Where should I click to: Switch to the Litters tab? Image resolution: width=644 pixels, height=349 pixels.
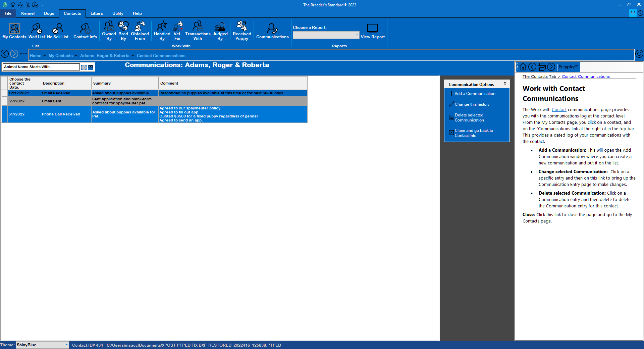(x=97, y=13)
